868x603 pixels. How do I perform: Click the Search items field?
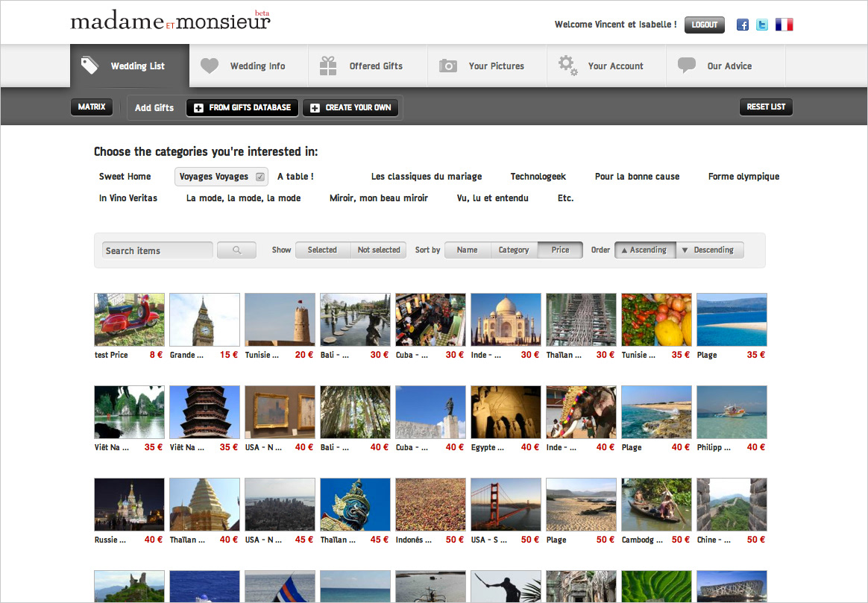pos(158,250)
